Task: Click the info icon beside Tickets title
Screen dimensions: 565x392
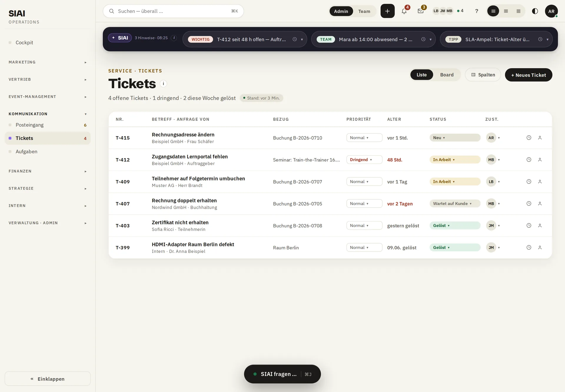Action: coord(163,84)
